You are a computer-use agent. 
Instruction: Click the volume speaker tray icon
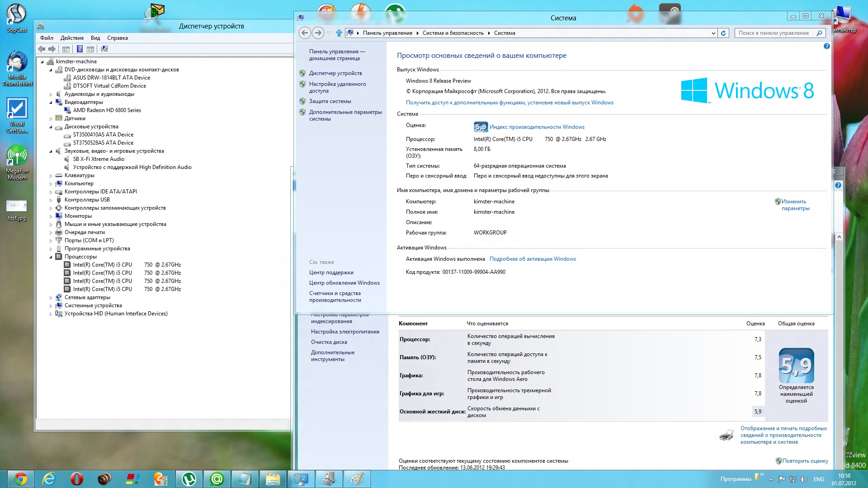click(804, 479)
